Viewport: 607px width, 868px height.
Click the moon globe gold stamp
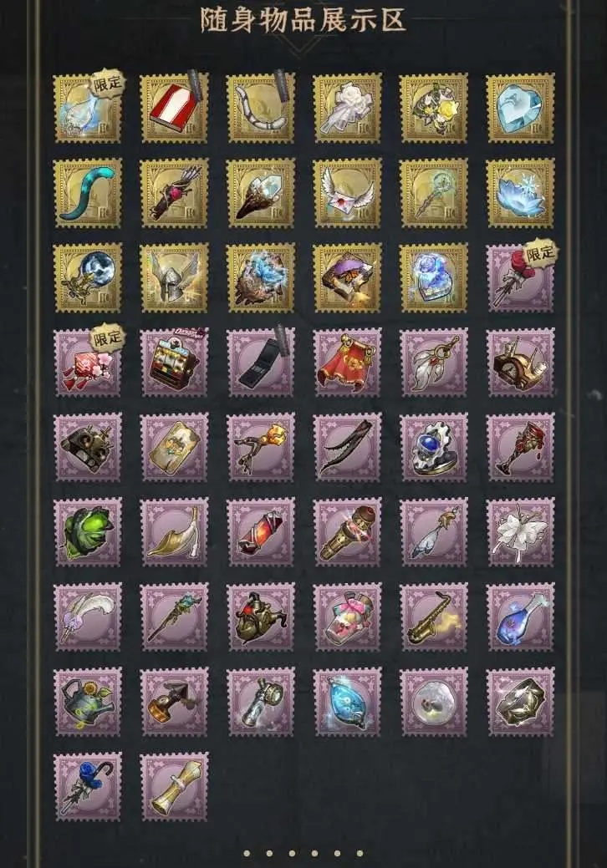coord(88,278)
